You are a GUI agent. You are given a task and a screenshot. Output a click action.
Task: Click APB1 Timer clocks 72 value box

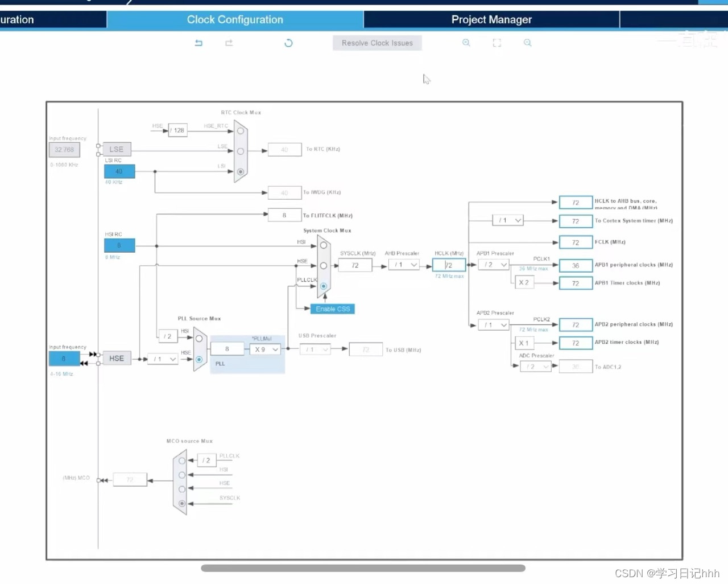tap(576, 283)
